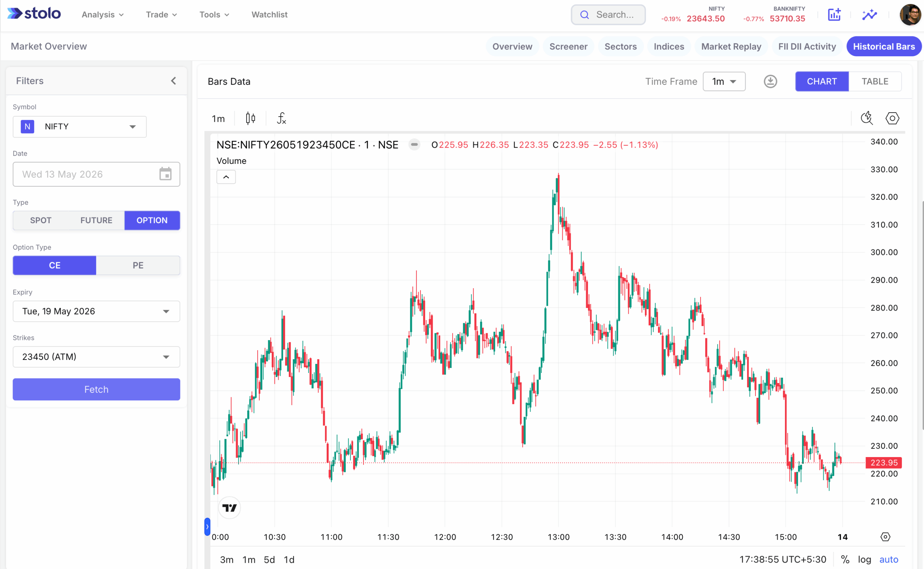This screenshot has width=924, height=569.
Task: Open the NIFTY symbol dropdown
Action: (x=80, y=126)
